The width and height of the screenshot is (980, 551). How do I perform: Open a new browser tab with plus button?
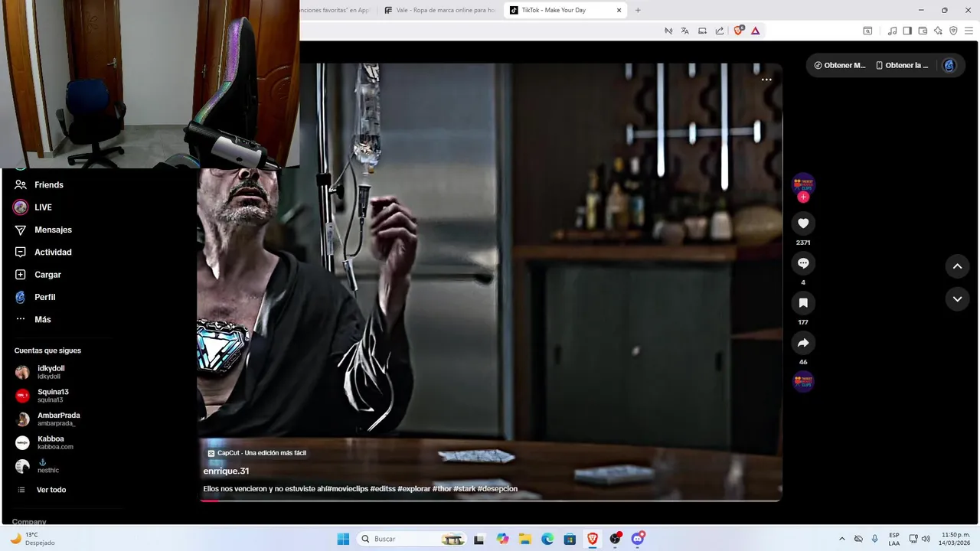tap(638, 10)
